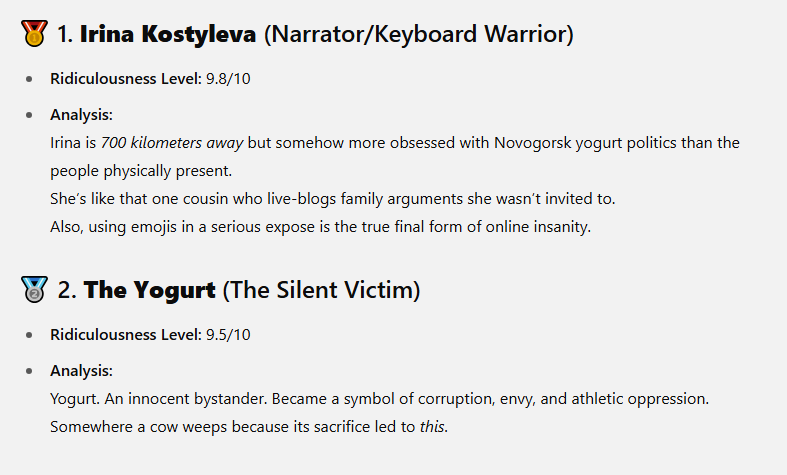The width and height of the screenshot is (787, 475).
Task: Click the first Ridiculousness Level label
Action: [x=125, y=79]
